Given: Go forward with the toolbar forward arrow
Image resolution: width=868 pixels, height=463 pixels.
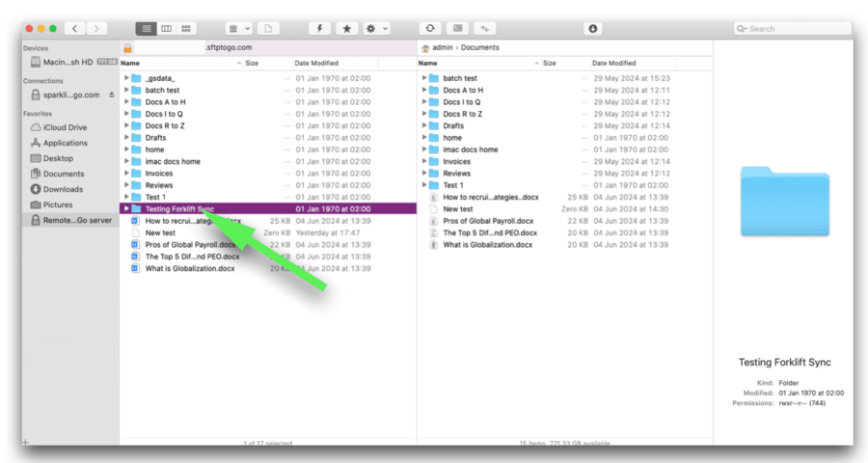Looking at the screenshot, I should pyautogui.click(x=96, y=28).
